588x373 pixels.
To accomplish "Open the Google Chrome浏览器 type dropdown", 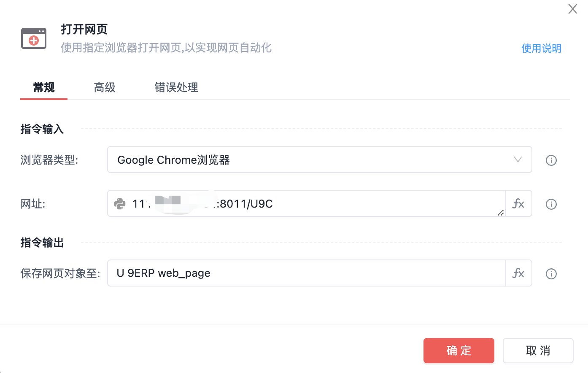I will tap(312, 160).
